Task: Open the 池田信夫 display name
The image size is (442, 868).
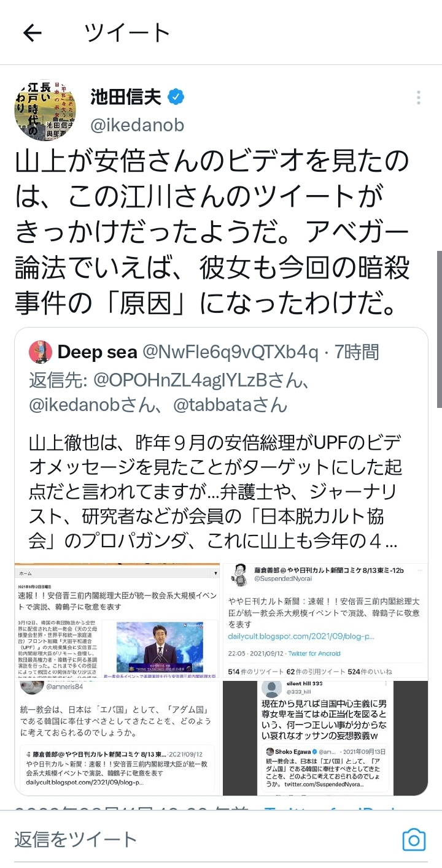Action: (126, 97)
